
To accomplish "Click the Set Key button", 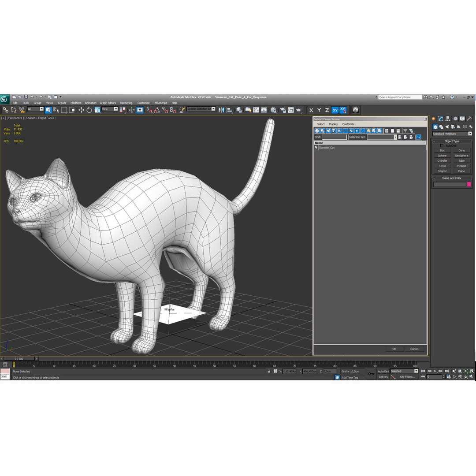I will click(x=383, y=377).
